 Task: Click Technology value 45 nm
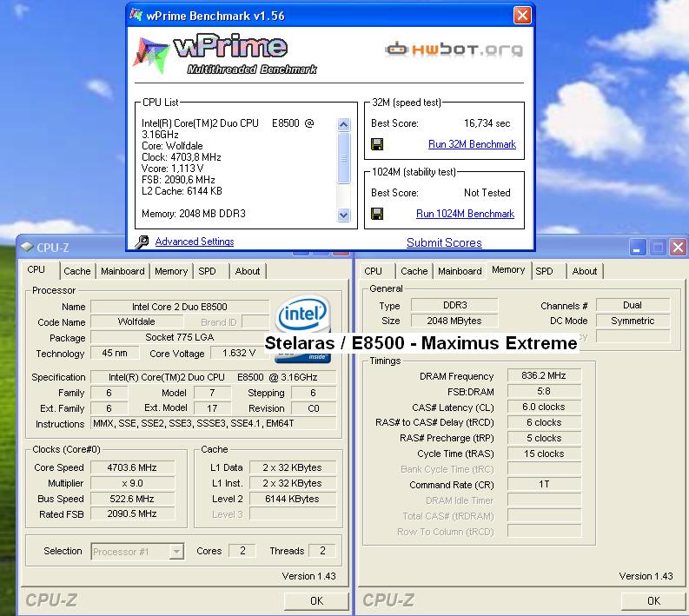point(115,353)
